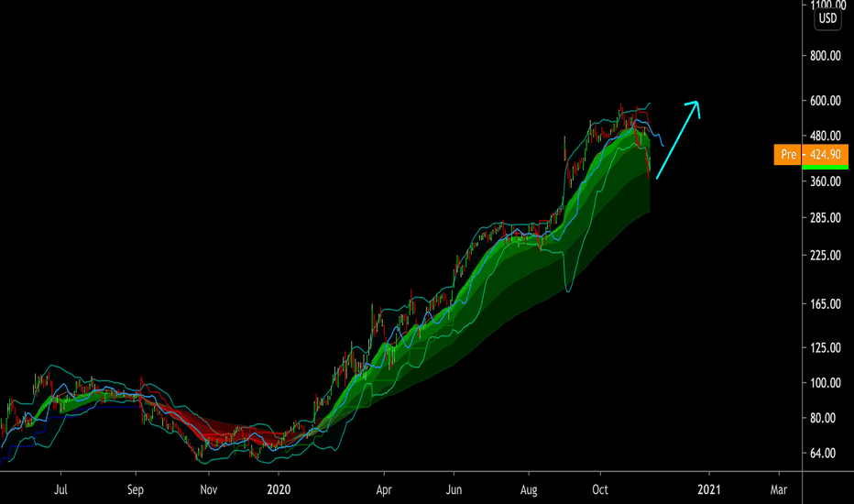Click the 2020 year label

click(279, 489)
